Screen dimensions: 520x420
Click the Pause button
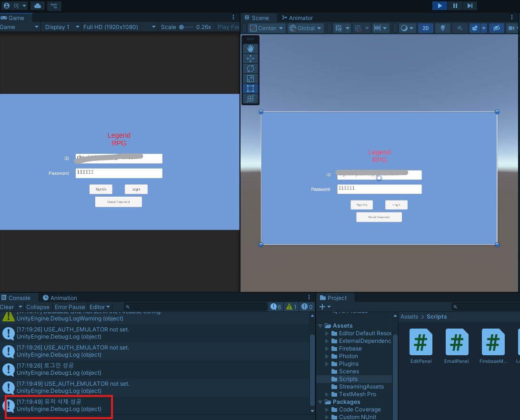tap(455, 6)
